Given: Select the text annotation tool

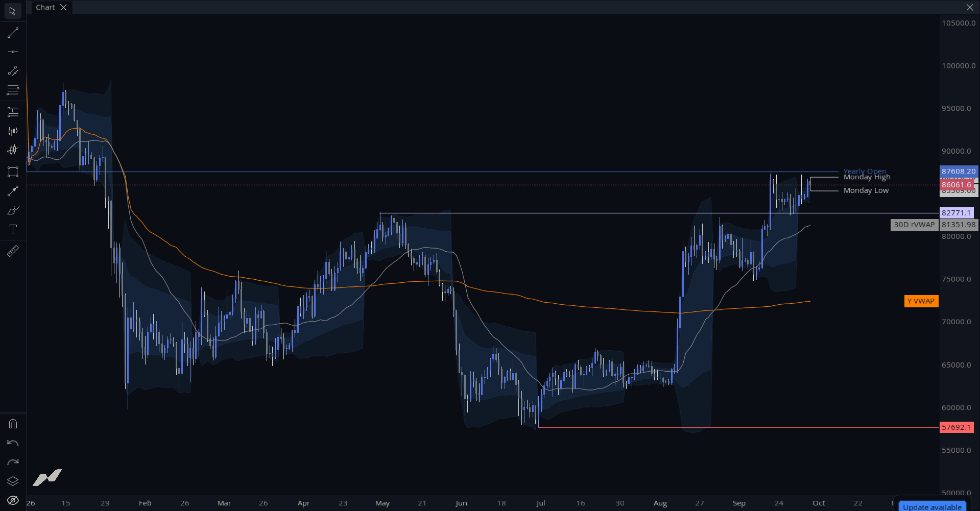Looking at the screenshot, I should coord(13,229).
